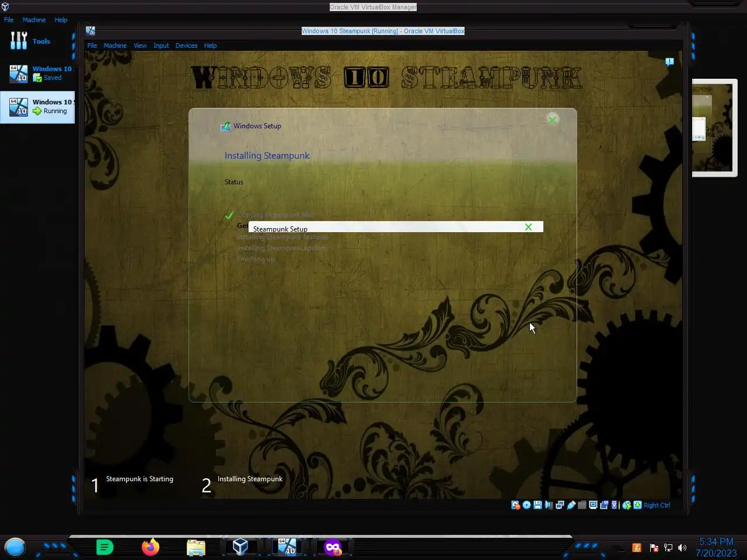
Task: Click the floppy disk status icon
Action: (x=537, y=505)
